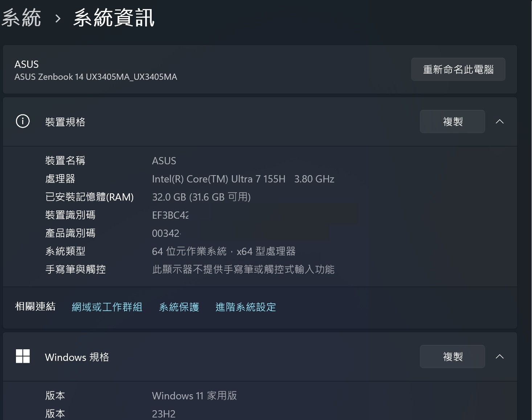Click the ASUS heading in the top card
This screenshot has width=532, height=420.
click(x=26, y=64)
